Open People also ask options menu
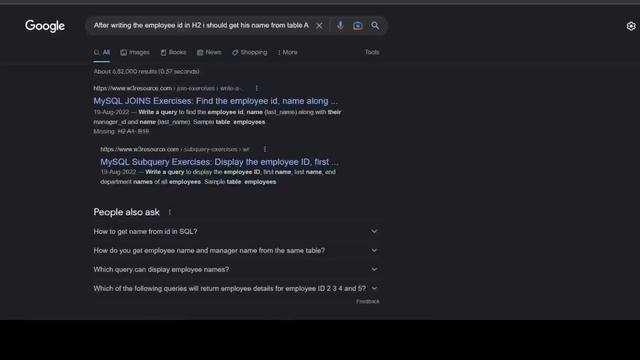Screen dimensions: 640x360 pos(170,212)
